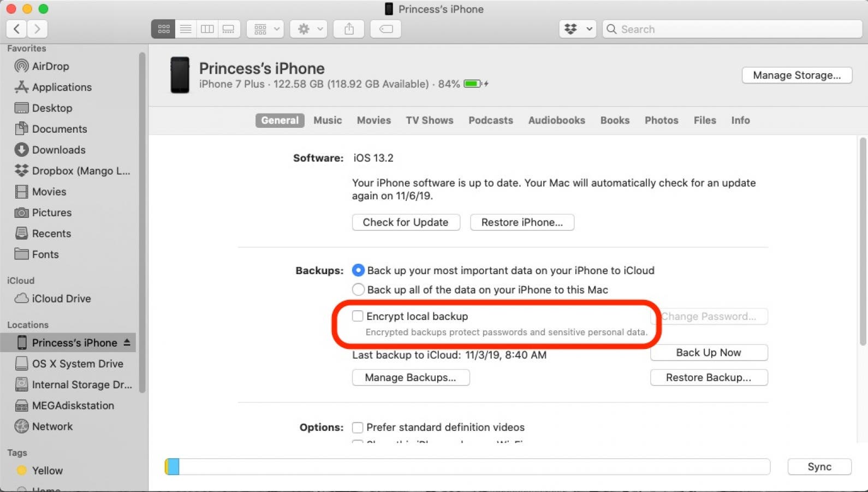Image resolution: width=868 pixels, height=492 pixels.
Task: Switch to the General tab
Action: [280, 120]
